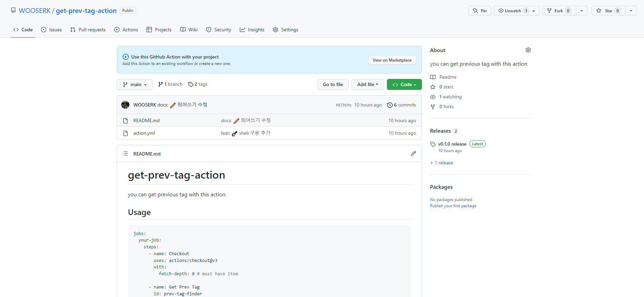Click the tag icon next to 2 tags

click(x=191, y=84)
